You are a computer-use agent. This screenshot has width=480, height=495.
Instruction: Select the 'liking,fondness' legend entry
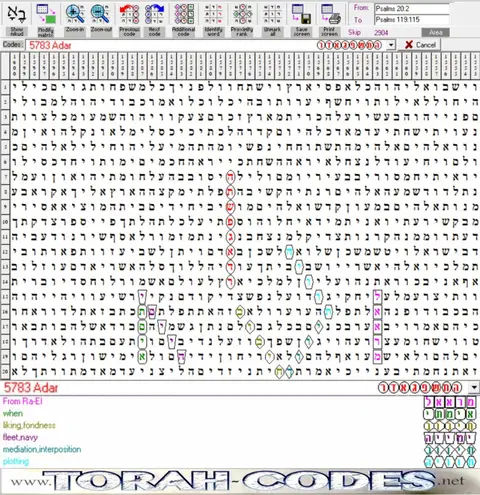coord(29,425)
